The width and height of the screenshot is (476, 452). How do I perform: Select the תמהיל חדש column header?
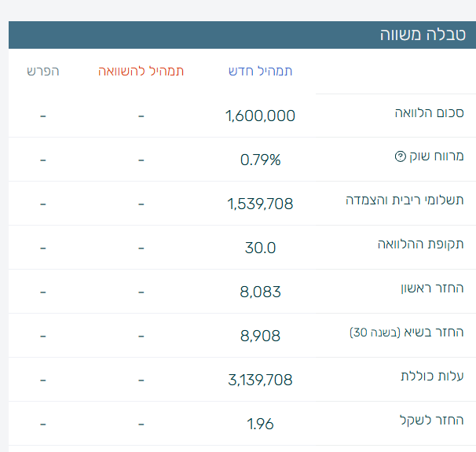[x=260, y=71]
